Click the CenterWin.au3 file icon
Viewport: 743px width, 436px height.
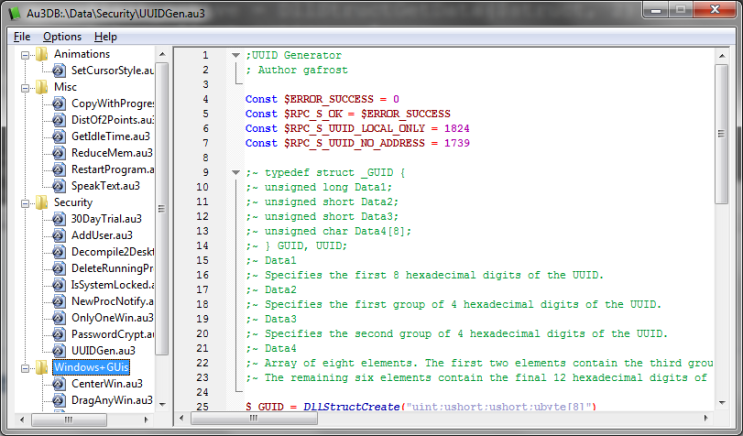59,384
